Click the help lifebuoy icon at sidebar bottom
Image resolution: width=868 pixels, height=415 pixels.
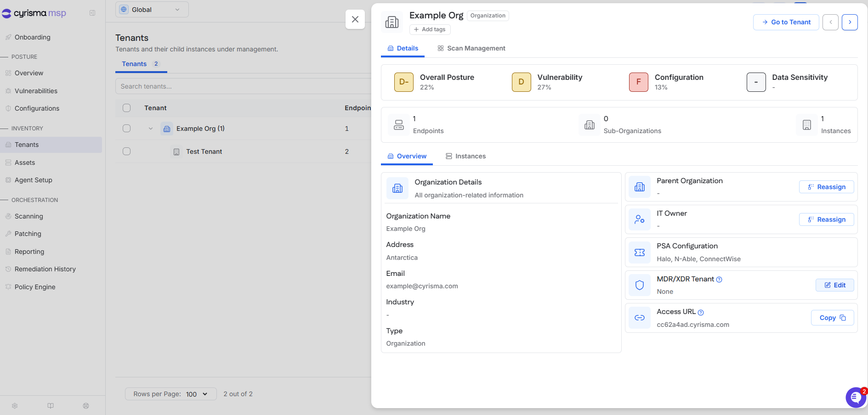86,406
